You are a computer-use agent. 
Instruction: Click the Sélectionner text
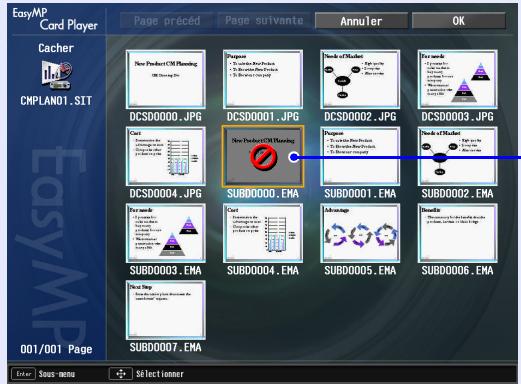click(x=160, y=374)
